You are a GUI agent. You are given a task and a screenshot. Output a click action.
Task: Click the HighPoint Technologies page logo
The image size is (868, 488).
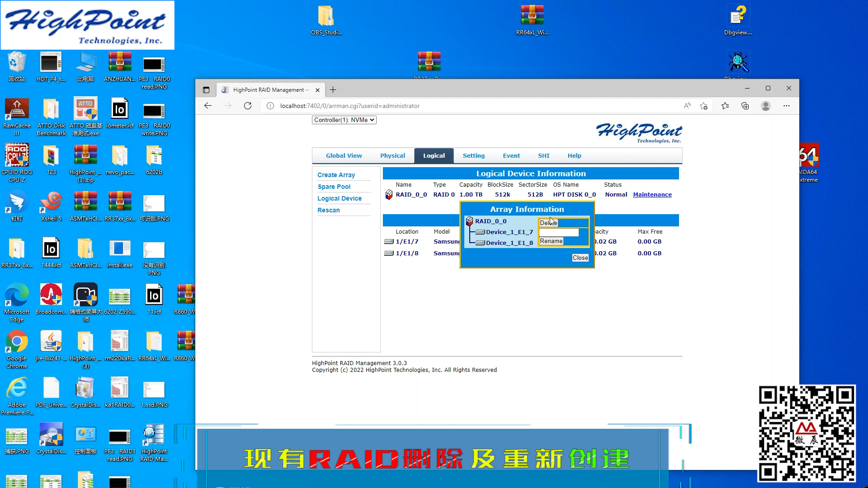[639, 133]
